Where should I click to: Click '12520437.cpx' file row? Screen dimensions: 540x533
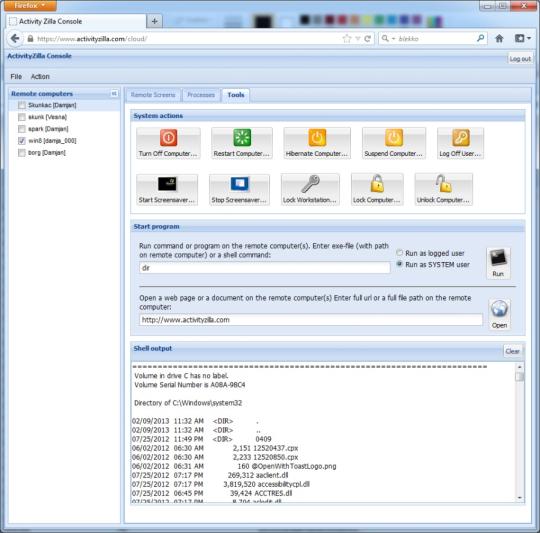pos(215,448)
